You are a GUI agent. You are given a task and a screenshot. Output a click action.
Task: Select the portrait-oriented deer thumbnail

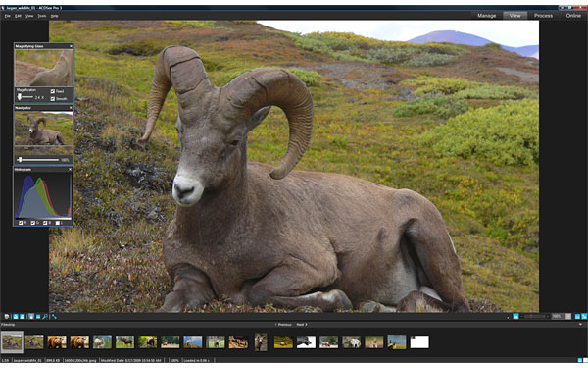[261, 342]
